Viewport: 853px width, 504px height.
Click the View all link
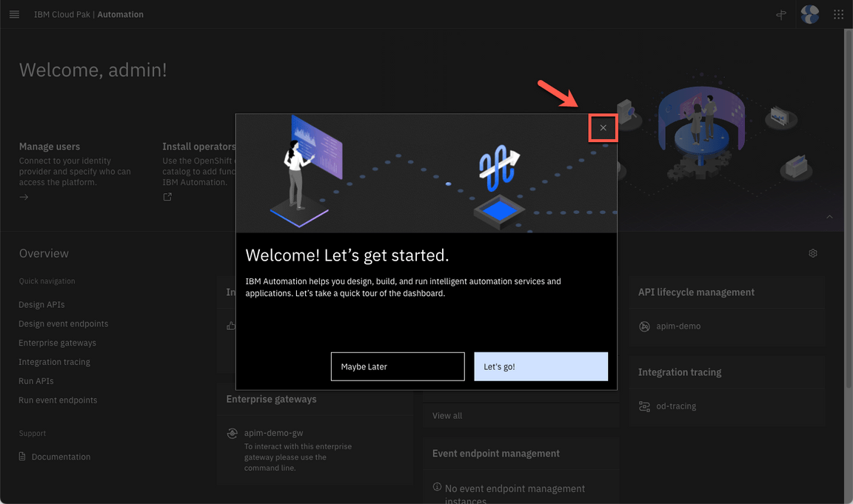447,416
